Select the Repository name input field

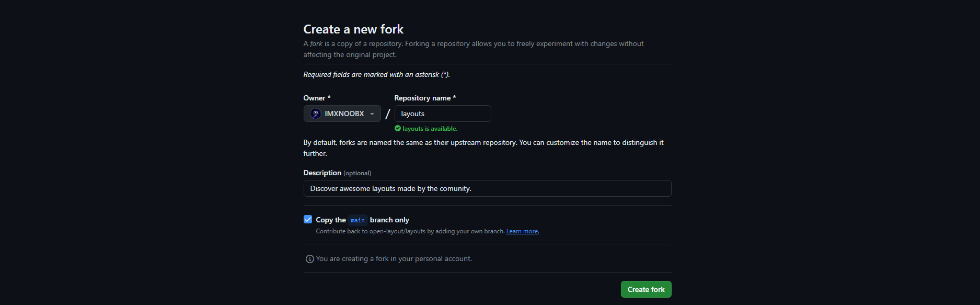point(442,114)
